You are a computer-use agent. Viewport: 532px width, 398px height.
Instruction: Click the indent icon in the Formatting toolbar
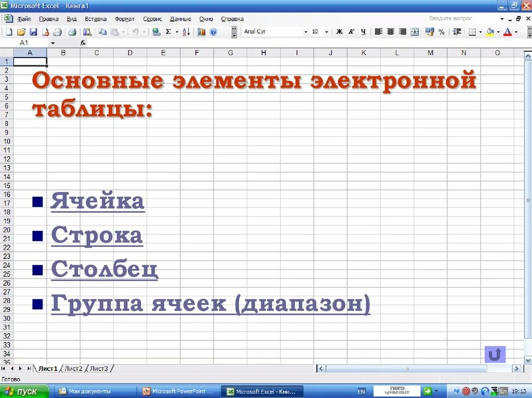pyautogui.click(x=457, y=32)
